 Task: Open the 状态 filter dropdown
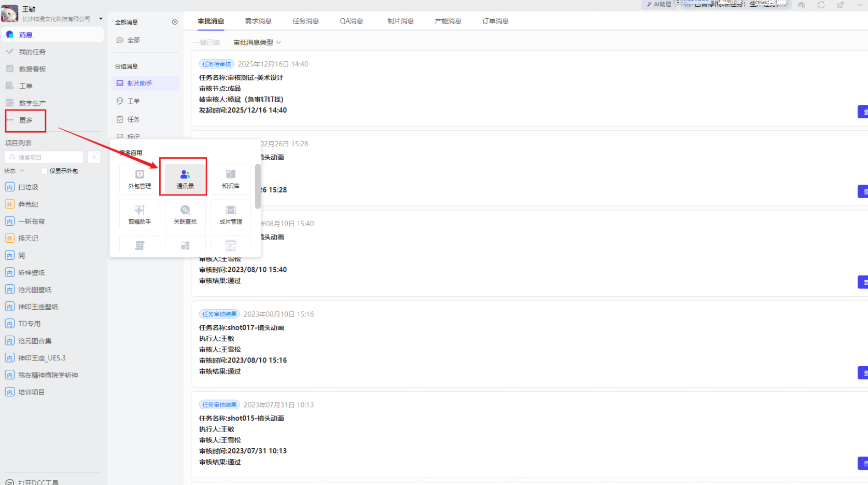pos(15,171)
